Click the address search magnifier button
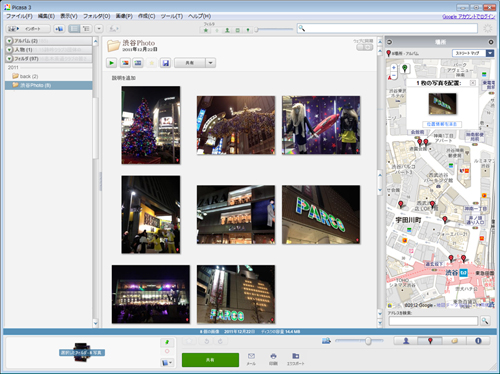 [485, 321]
